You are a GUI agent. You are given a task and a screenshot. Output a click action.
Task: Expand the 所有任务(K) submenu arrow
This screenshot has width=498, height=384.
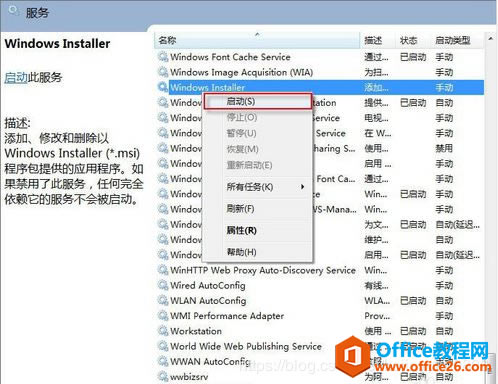[x=302, y=187]
